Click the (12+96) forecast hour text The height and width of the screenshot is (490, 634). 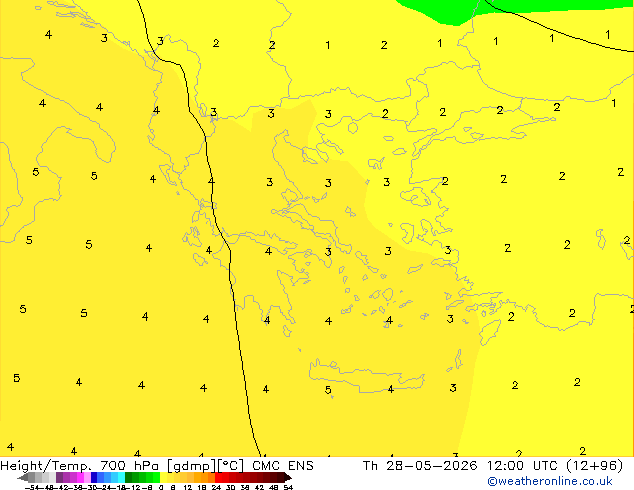[594, 466]
